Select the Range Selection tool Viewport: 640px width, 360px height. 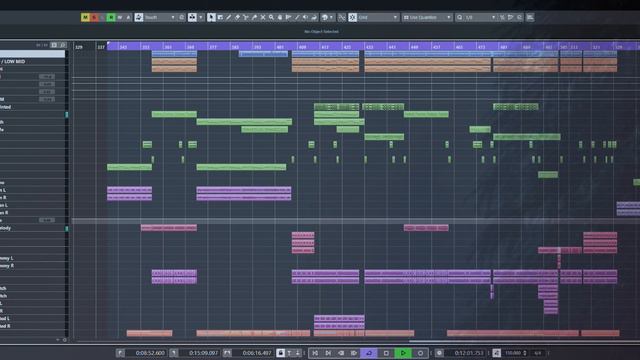coord(220,17)
